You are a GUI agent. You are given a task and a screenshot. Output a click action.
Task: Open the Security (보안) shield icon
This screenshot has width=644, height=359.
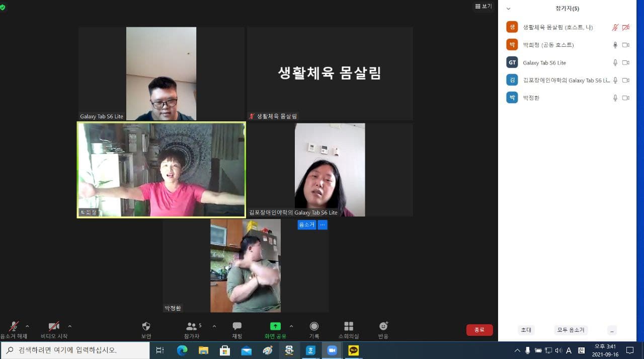coord(146,326)
